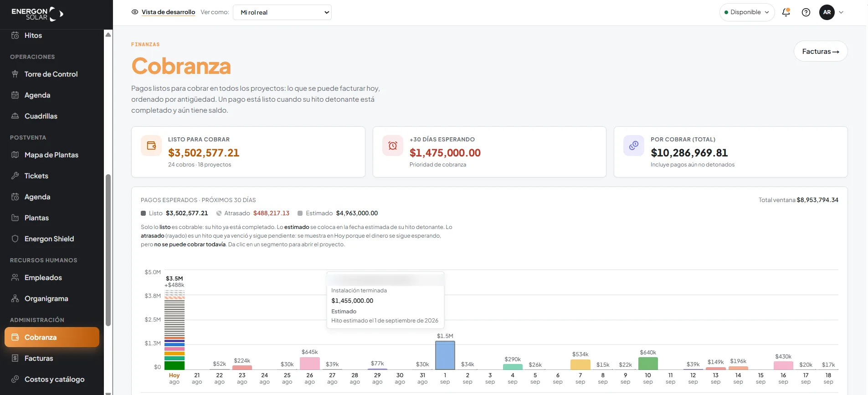Viewport: 868px width, 395px height.
Task: Open the Mi rol real dropdown
Action: point(282,12)
